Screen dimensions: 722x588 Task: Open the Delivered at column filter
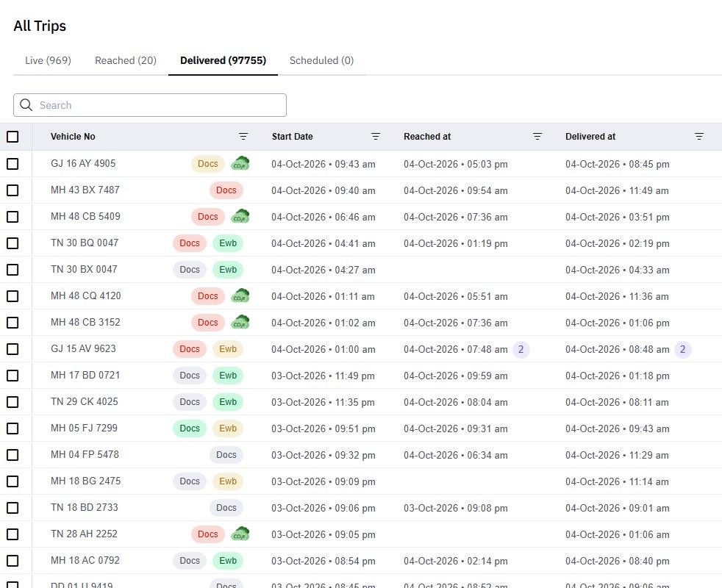click(x=699, y=136)
